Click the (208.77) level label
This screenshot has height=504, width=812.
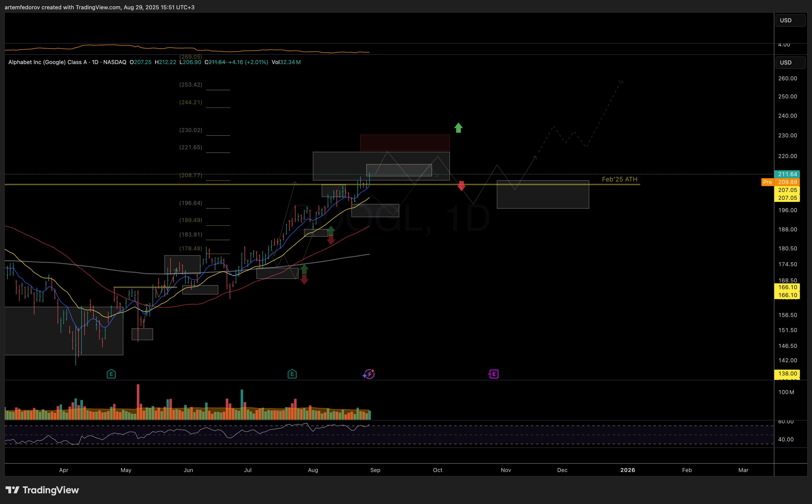pos(191,175)
